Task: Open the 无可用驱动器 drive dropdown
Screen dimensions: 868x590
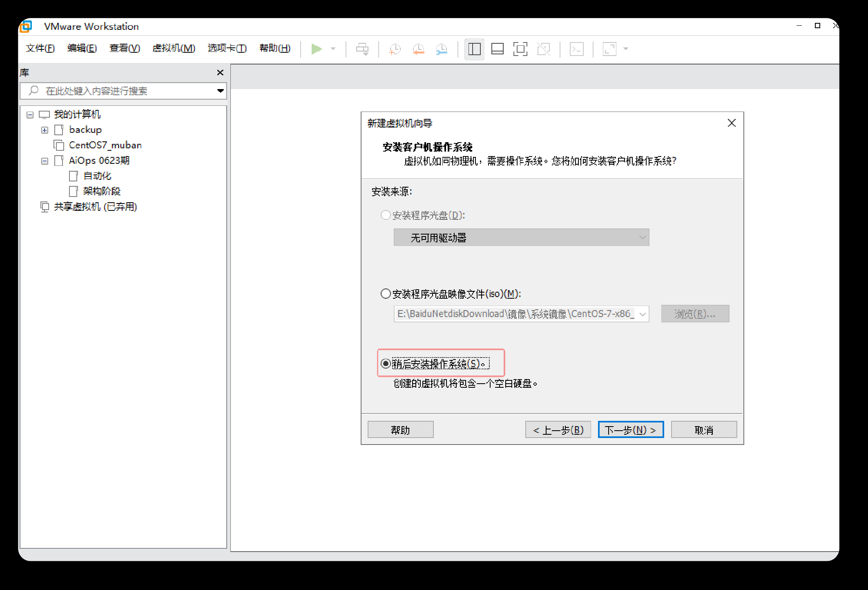Action: 521,237
